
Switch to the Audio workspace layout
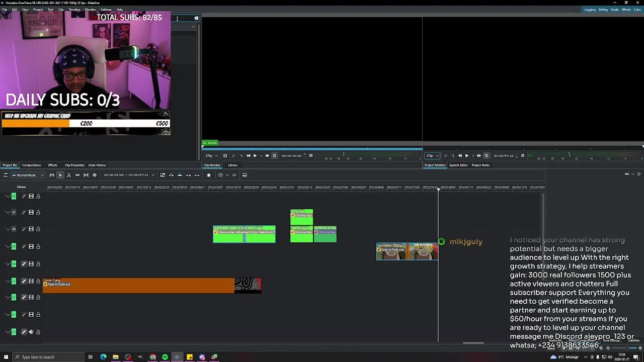tap(614, 10)
